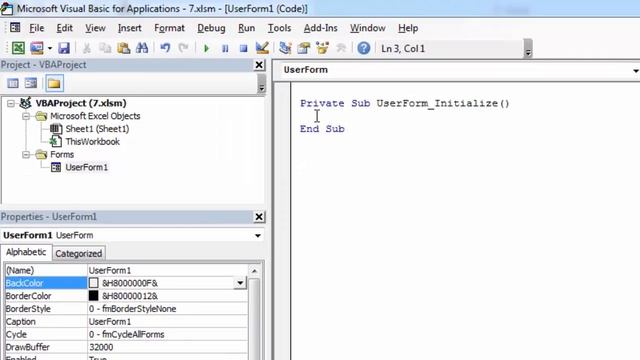Screen dimensions: 640x360
Task: Collapse the Microsoft Excel Objects folder
Action: [26, 116]
